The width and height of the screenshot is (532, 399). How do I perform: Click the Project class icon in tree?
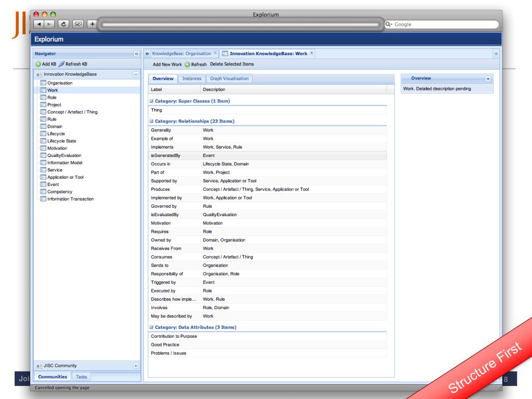[43, 104]
